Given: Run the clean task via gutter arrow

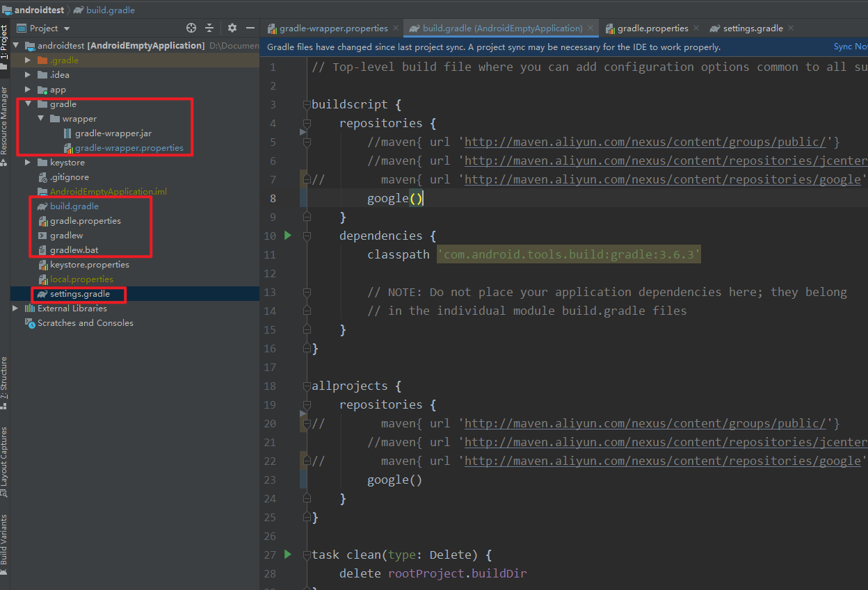Looking at the screenshot, I should click(x=288, y=554).
